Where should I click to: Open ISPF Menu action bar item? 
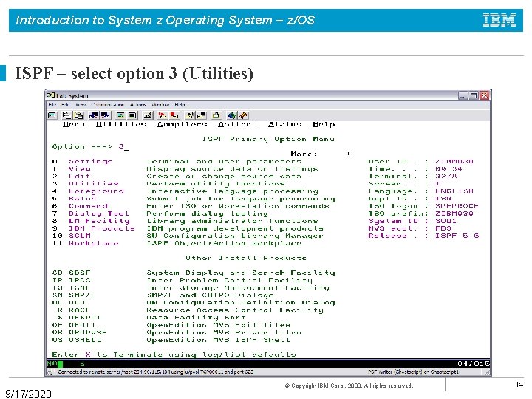coord(74,125)
